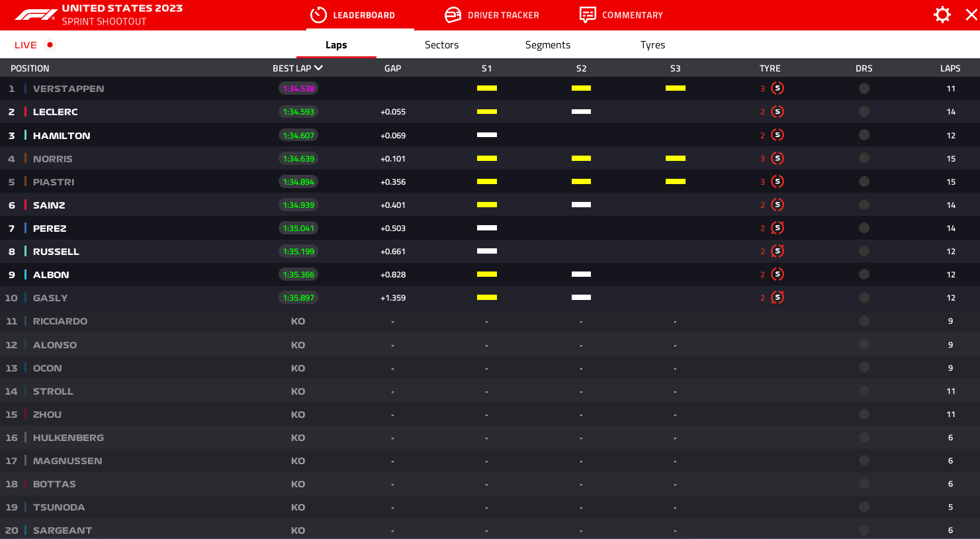Click the F1 logo
The image size is (980, 539).
click(x=36, y=15)
